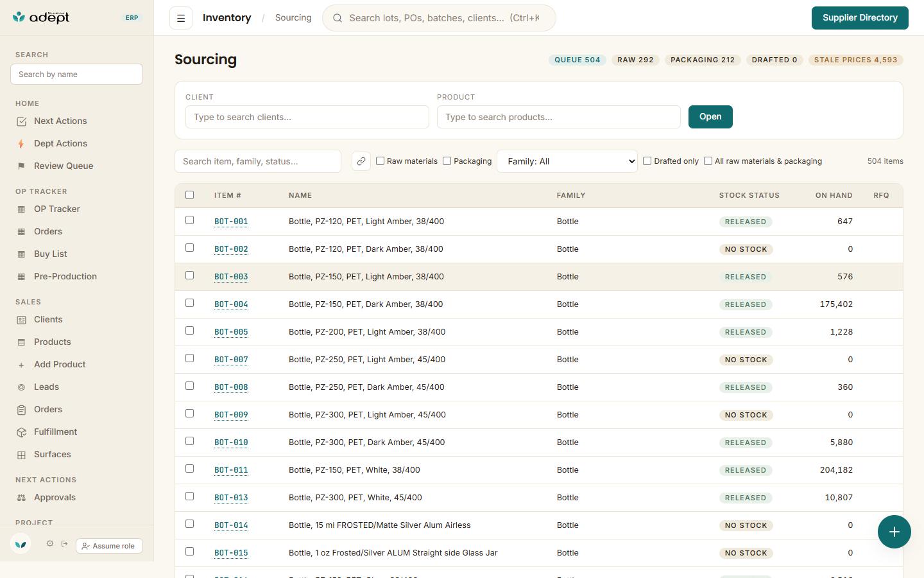This screenshot has width=924, height=578.
Task: Click the floating plus add button
Action: [894, 532]
